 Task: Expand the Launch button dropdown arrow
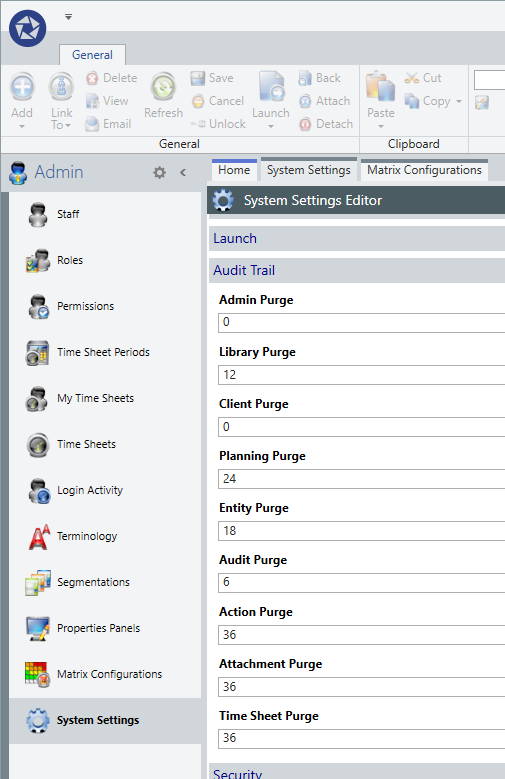click(x=271, y=126)
